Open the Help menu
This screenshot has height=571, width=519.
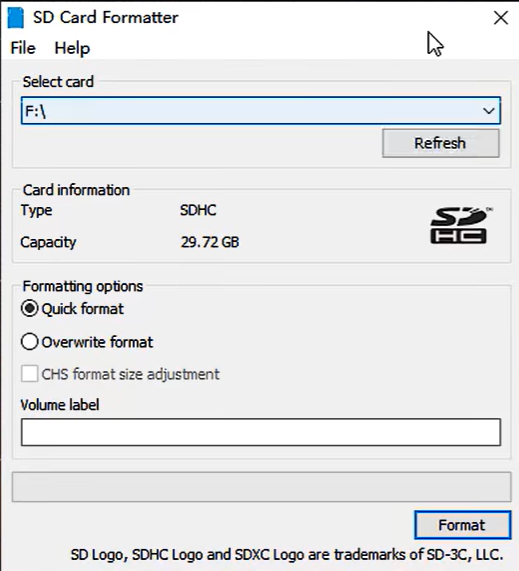point(72,48)
